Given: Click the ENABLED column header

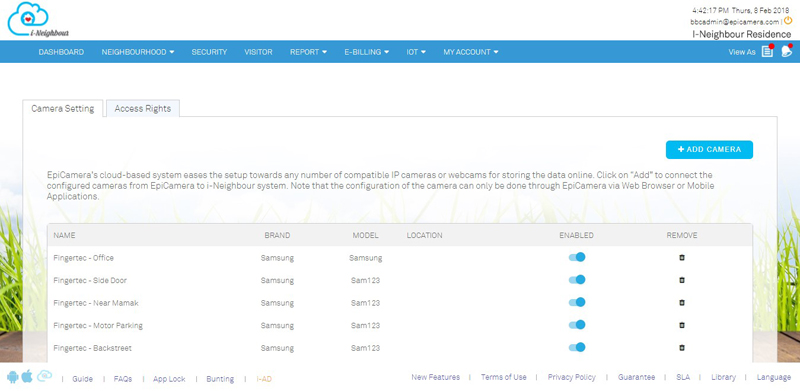Looking at the screenshot, I should coord(577,235).
